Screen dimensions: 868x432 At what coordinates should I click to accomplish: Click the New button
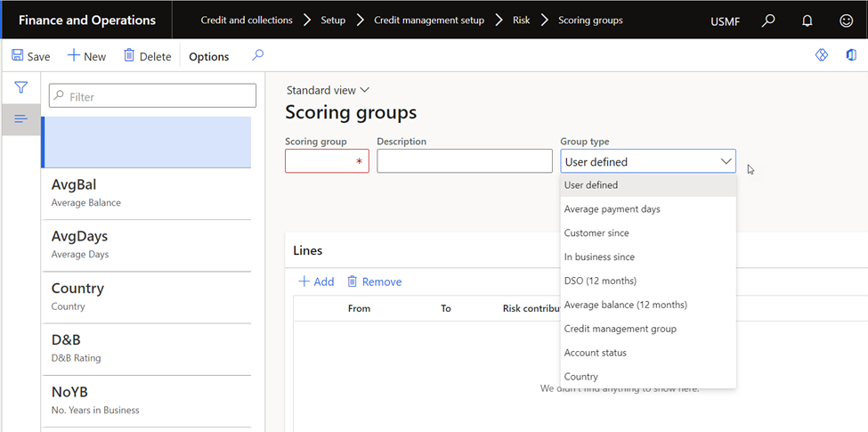click(87, 56)
